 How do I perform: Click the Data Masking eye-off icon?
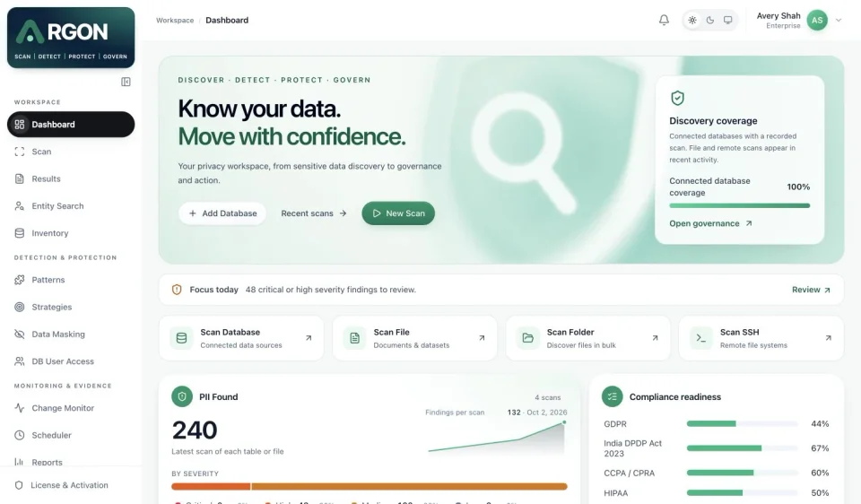point(19,335)
